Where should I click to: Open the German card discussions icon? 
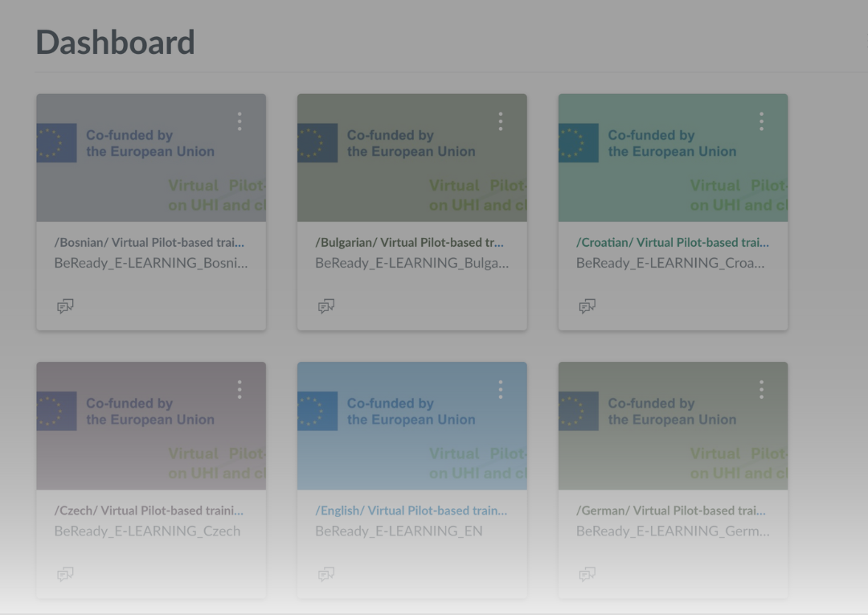pyautogui.click(x=588, y=574)
